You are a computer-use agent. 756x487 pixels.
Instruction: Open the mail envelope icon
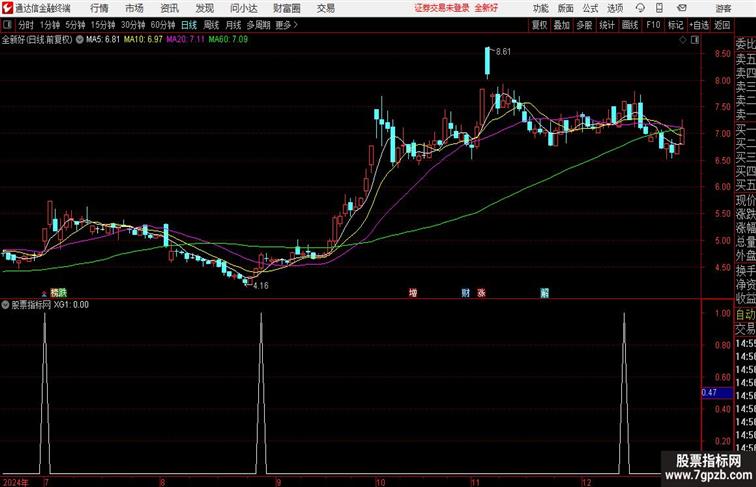tap(682, 8)
